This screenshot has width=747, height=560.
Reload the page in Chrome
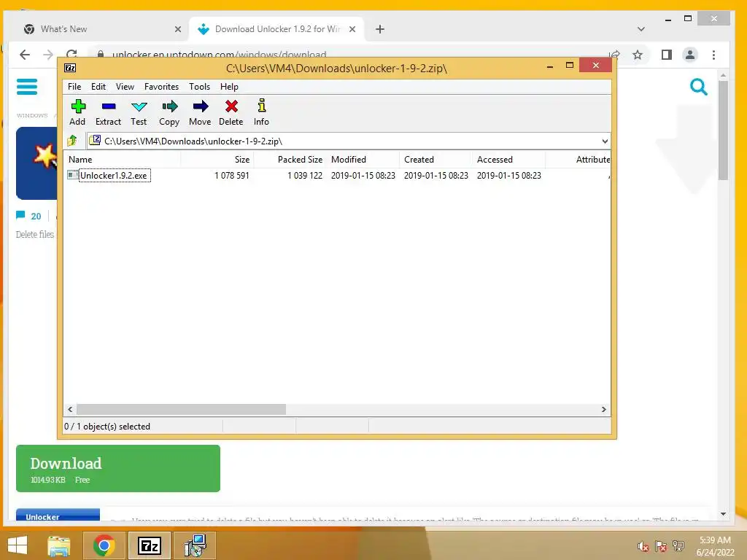coord(72,54)
